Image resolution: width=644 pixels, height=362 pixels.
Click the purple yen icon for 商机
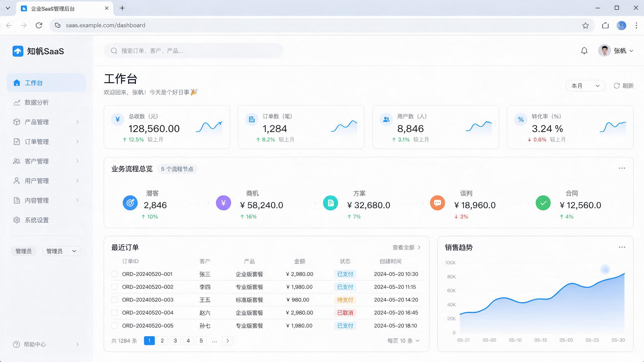pos(223,203)
